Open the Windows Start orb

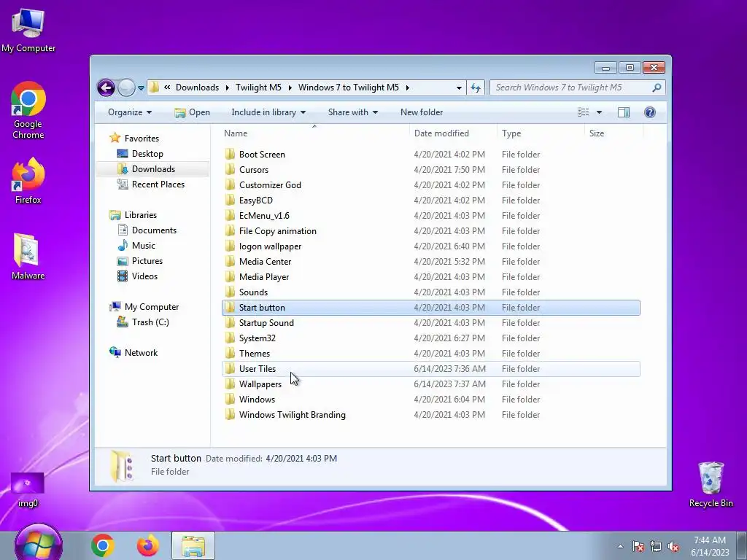coord(38,544)
